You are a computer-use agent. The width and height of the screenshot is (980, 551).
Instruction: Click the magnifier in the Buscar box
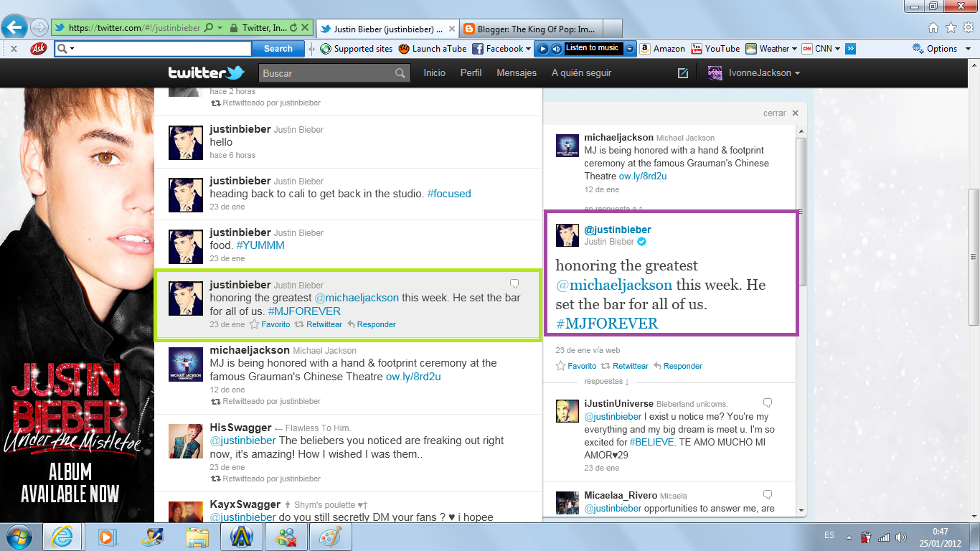point(400,73)
